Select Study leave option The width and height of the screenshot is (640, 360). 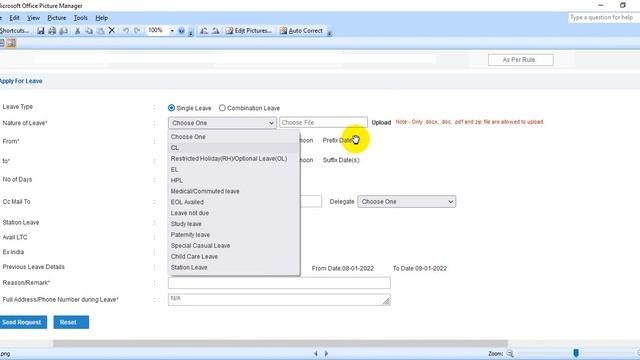(x=234, y=224)
